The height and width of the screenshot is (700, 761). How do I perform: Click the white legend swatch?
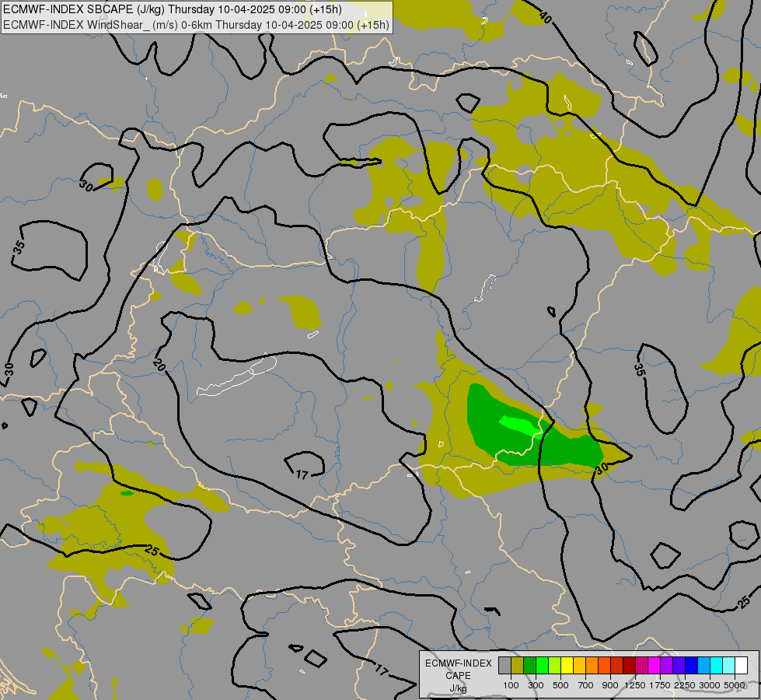[x=741, y=665]
